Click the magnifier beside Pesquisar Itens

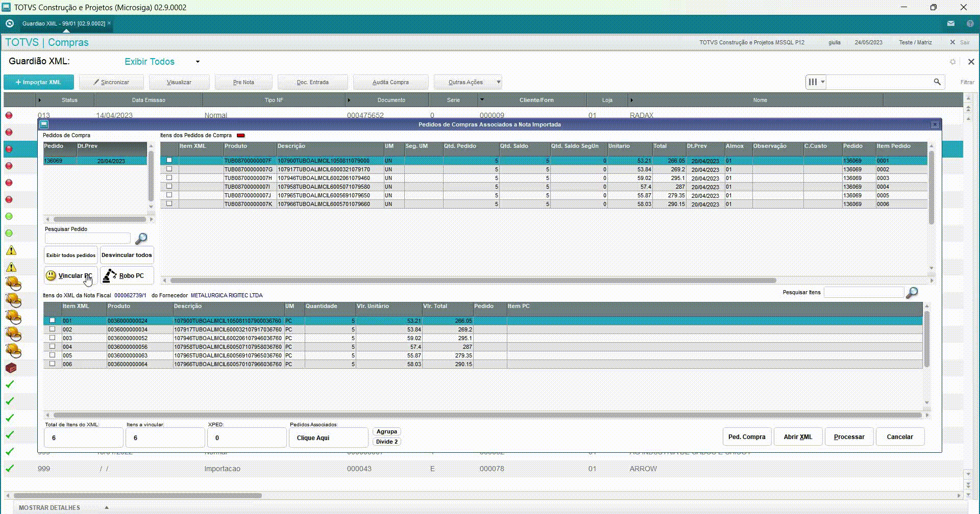point(912,293)
